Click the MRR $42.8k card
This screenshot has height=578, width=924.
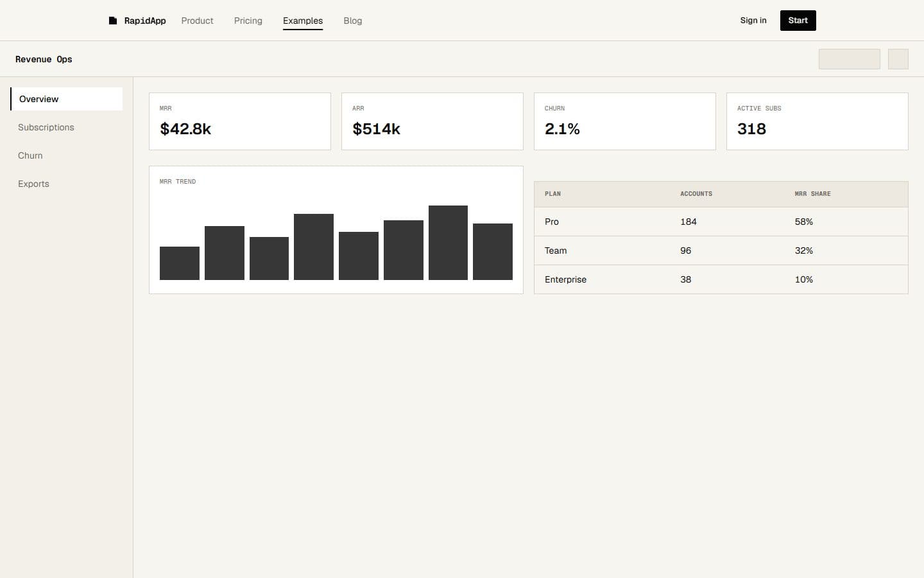(x=240, y=121)
